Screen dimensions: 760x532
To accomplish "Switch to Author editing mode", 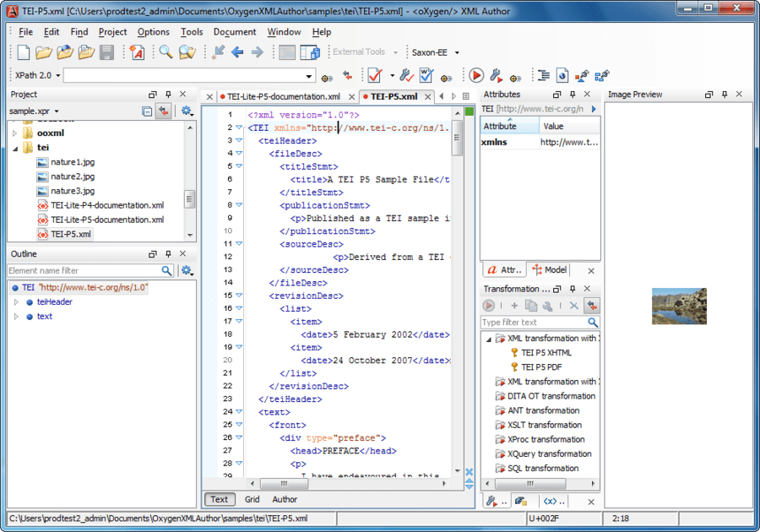I will pyautogui.click(x=285, y=499).
